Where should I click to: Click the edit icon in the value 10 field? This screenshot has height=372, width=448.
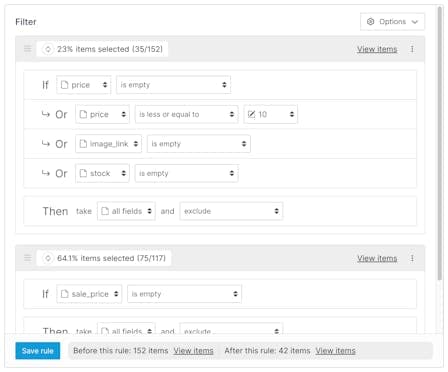coord(251,114)
